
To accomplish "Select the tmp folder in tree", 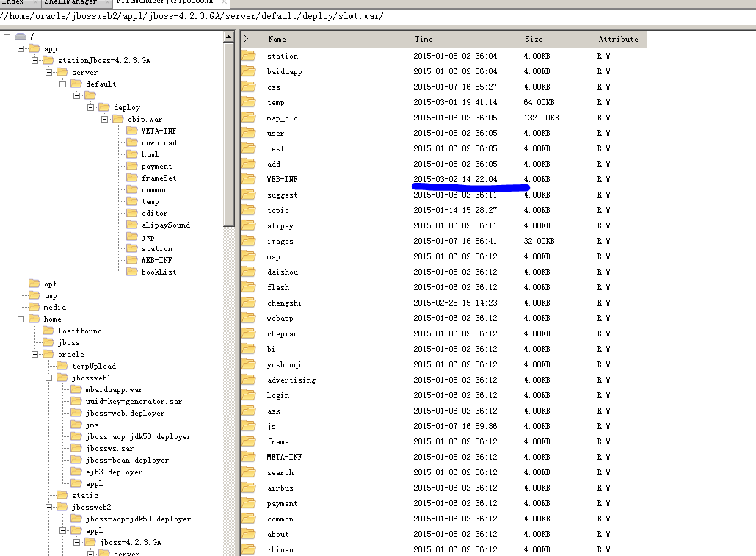I will [50, 295].
